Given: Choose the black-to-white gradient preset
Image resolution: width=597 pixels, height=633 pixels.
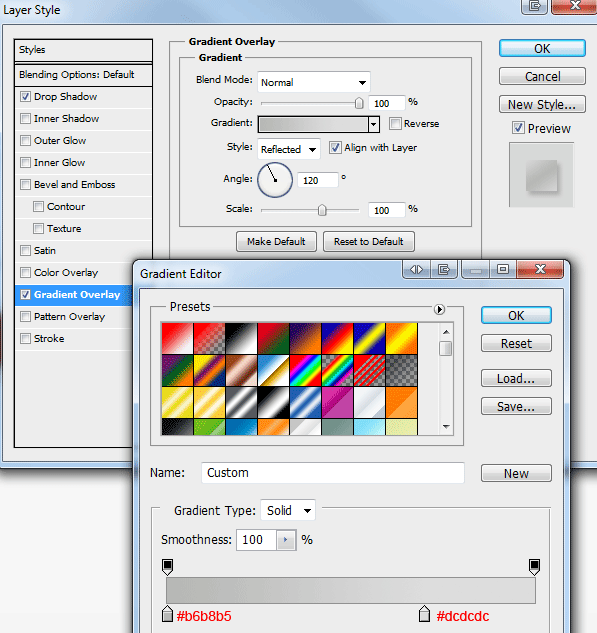Looking at the screenshot, I should click(241, 338).
